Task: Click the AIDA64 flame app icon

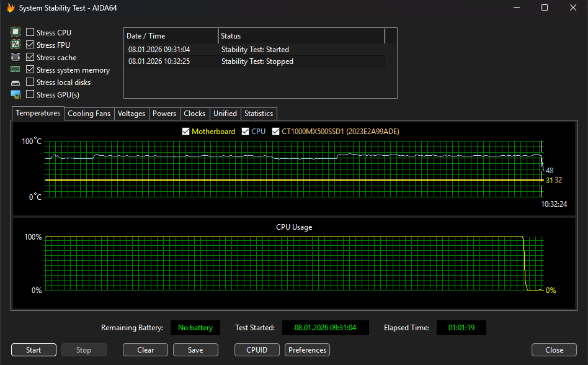Action: click(11, 8)
